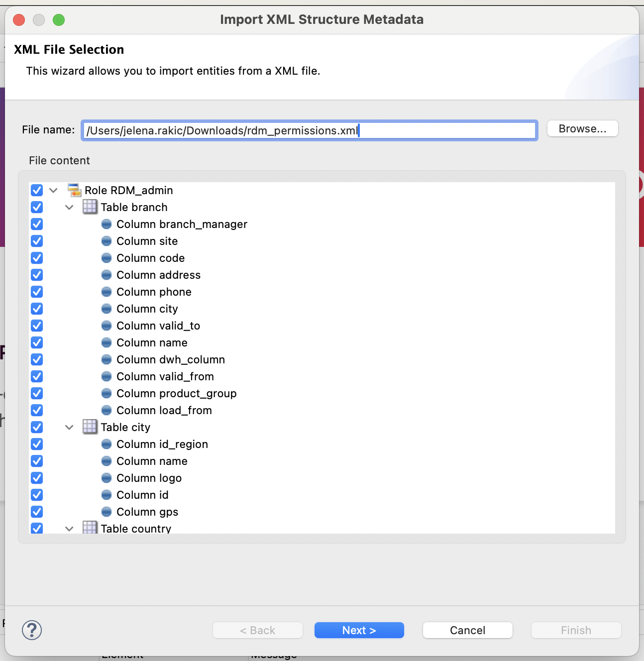This screenshot has width=644, height=661.
Task: Click the table grid icon beside Table country
Action: coord(90,528)
